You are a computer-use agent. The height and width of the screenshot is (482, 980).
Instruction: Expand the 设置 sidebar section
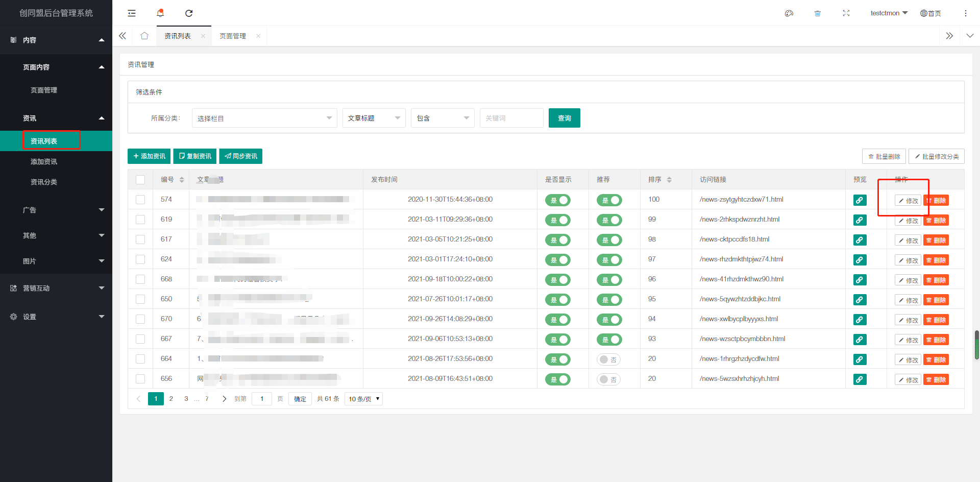tap(56, 317)
